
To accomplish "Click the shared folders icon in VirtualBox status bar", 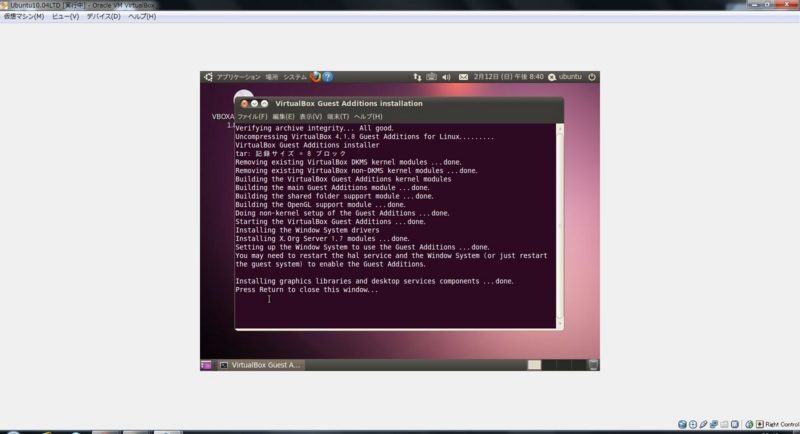I will [724, 424].
